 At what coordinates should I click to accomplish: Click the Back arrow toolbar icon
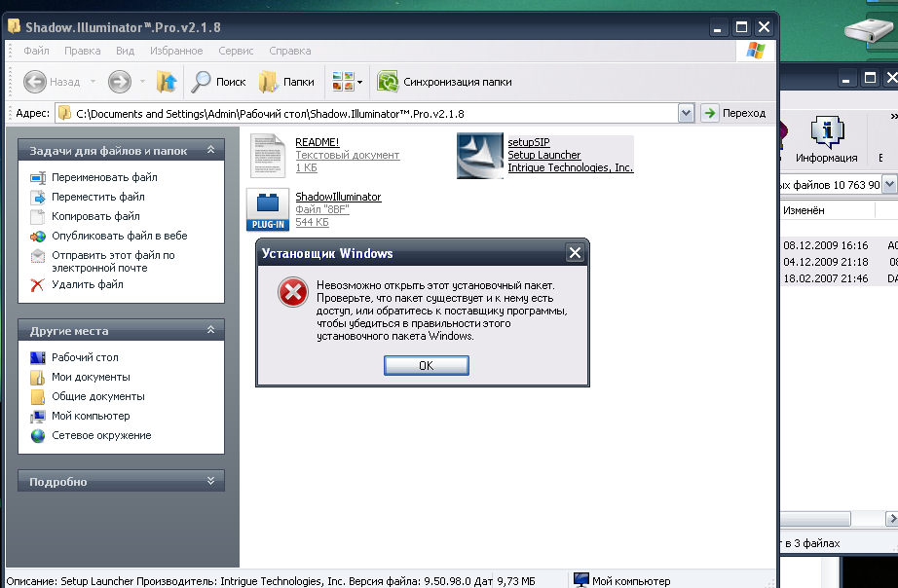click(36, 83)
